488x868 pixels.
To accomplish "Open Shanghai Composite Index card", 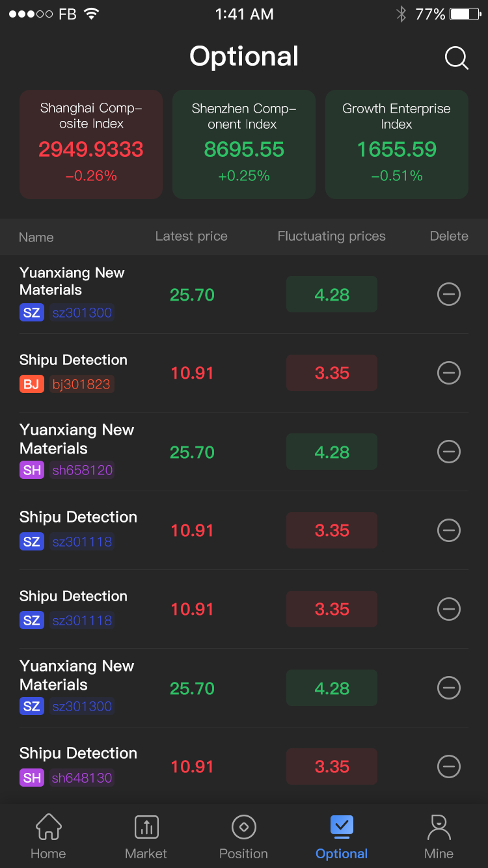I will pos(91,144).
